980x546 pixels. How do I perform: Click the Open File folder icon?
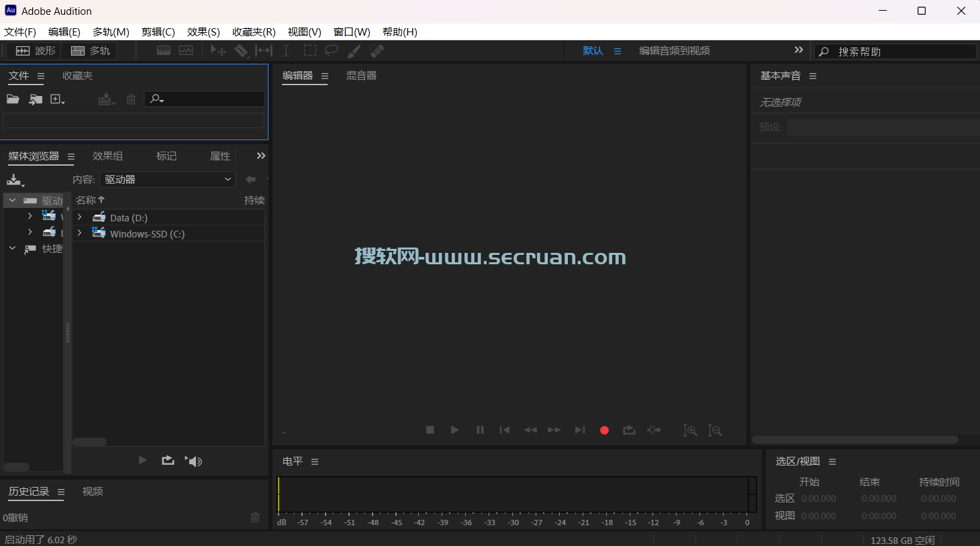13,99
